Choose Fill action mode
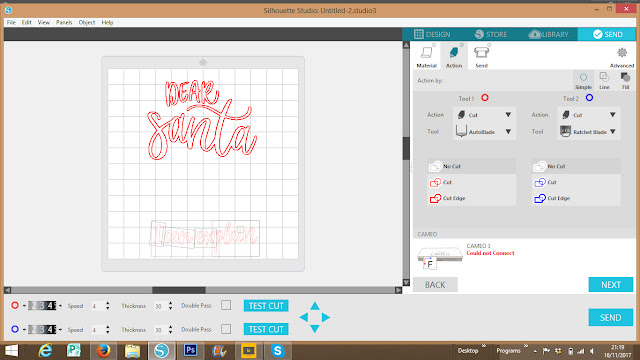The height and width of the screenshot is (360, 640). [x=625, y=81]
